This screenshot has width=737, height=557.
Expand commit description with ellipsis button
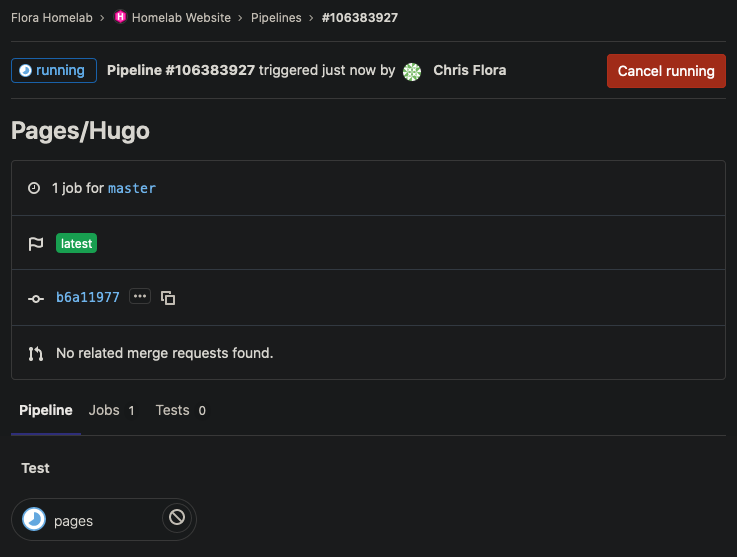click(x=140, y=297)
